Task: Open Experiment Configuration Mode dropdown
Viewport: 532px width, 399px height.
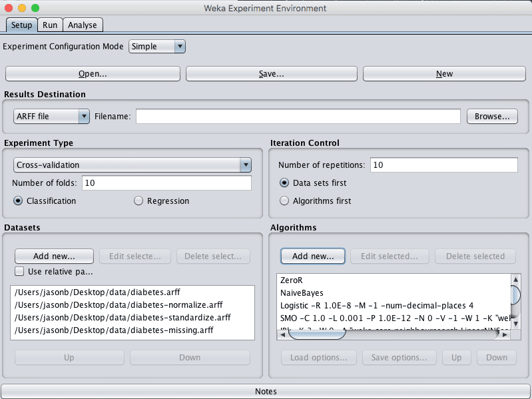Action: (x=156, y=47)
